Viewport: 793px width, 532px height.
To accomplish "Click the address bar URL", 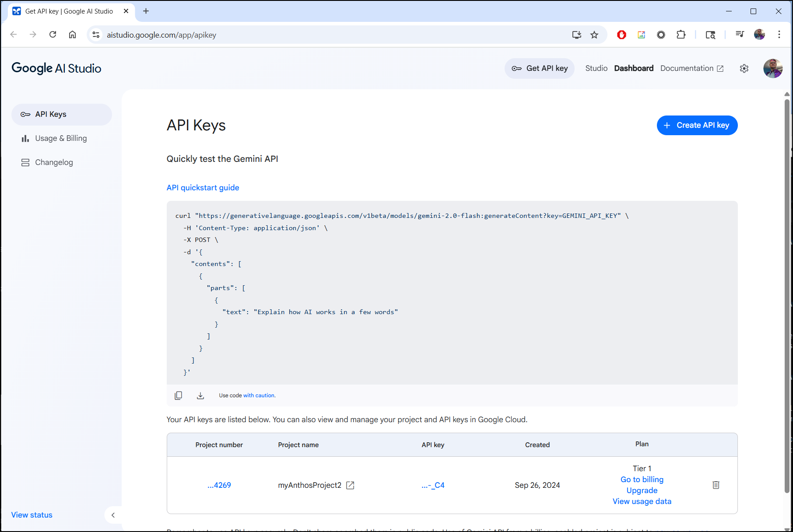I will coord(161,35).
